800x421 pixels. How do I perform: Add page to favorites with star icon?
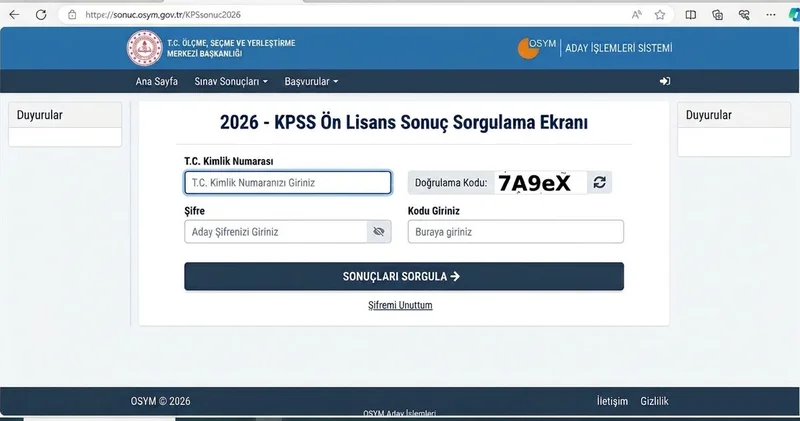pyautogui.click(x=660, y=15)
